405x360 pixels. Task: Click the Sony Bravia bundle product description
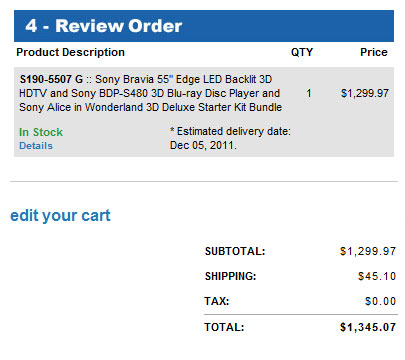[151, 93]
